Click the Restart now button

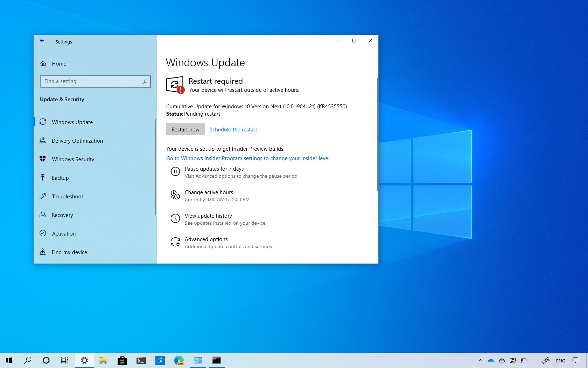coord(185,129)
